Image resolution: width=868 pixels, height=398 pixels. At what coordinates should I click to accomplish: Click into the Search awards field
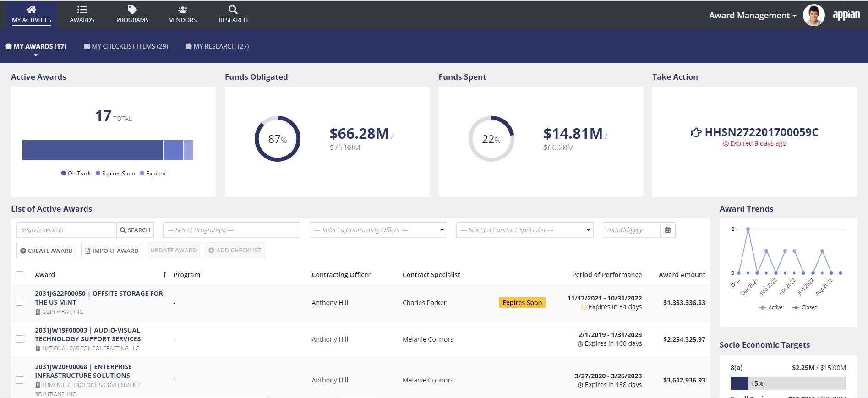tap(66, 230)
